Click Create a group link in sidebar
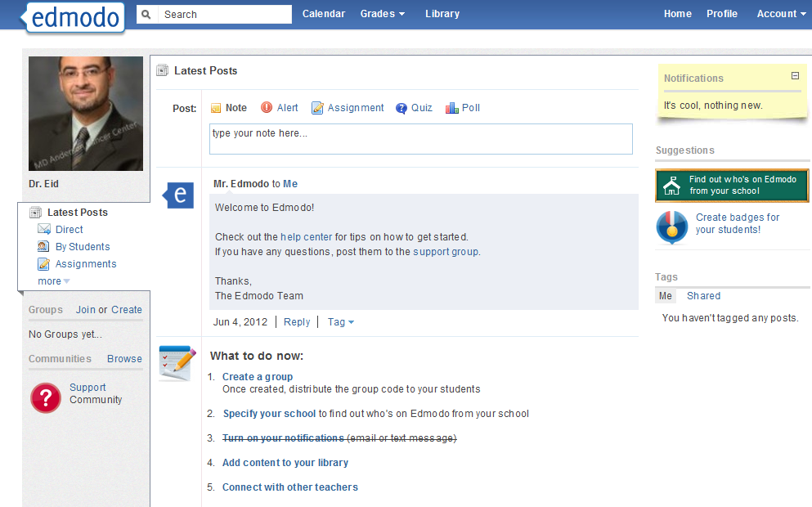The width and height of the screenshot is (812, 507). coord(127,310)
